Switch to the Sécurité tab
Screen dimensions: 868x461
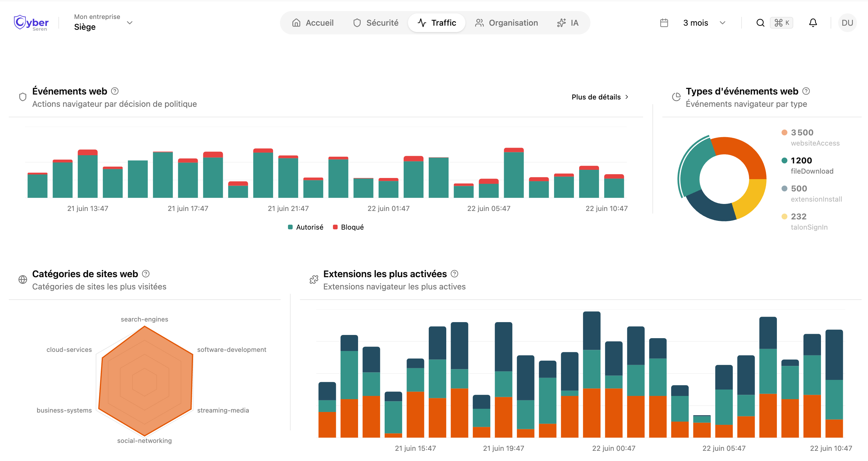tap(375, 23)
